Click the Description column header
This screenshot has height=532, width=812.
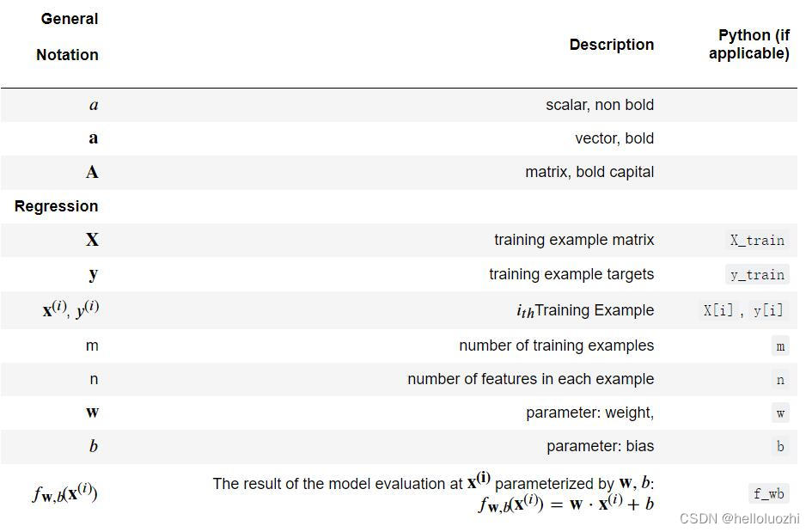point(612,45)
